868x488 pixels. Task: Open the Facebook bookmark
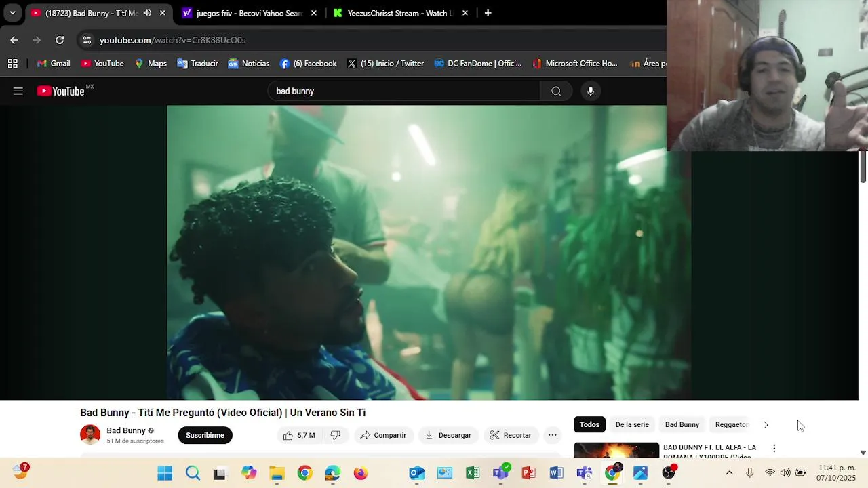click(309, 63)
